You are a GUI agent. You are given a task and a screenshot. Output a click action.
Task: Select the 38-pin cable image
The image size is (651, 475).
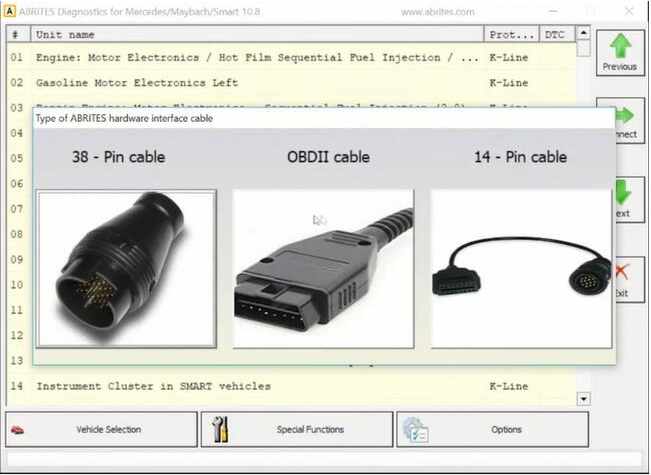click(x=126, y=269)
